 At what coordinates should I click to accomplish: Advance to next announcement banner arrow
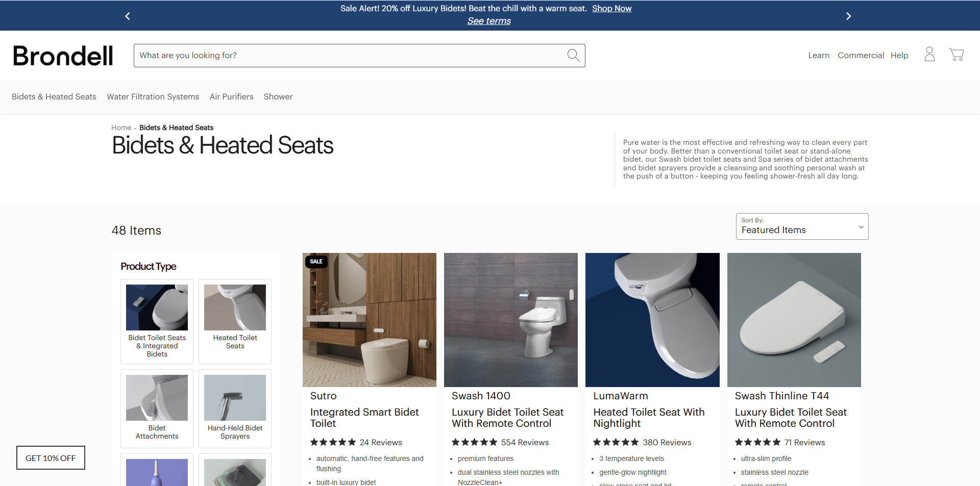pyautogui.click(x=848, y=16)
